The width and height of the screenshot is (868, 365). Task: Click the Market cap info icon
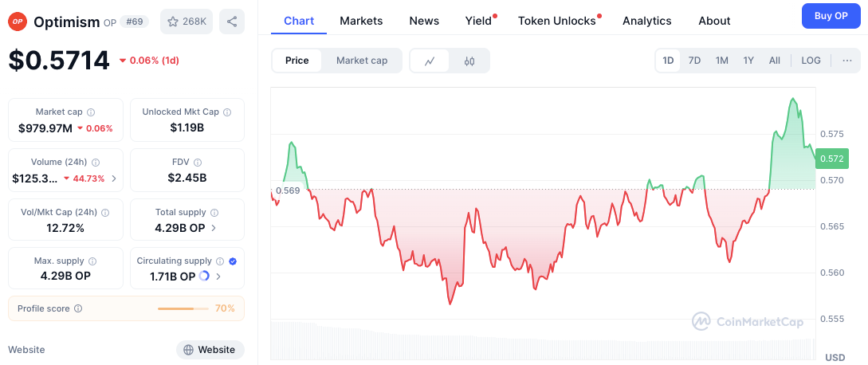(91, 112)
